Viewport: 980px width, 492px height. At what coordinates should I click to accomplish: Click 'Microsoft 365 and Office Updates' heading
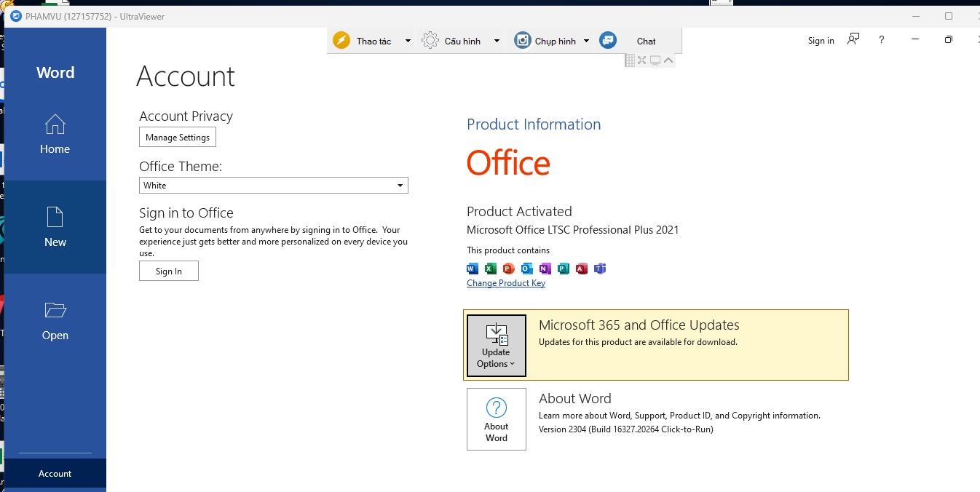(x=639, y=325)
